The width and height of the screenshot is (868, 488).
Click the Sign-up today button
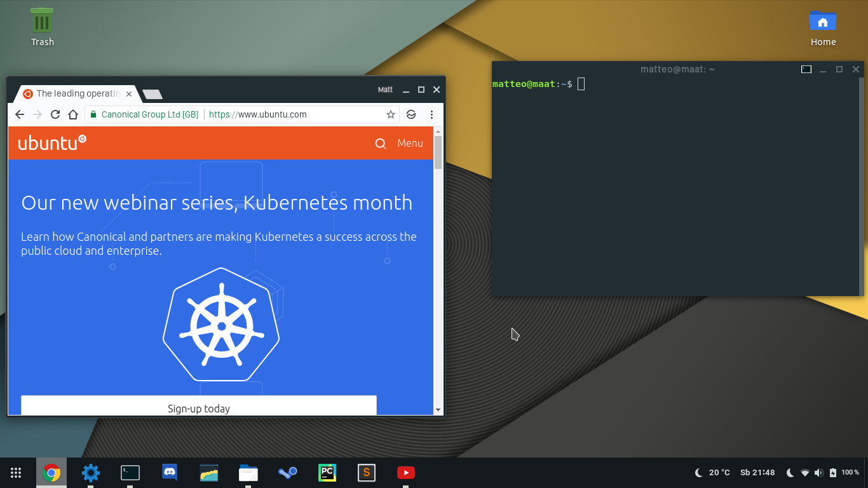(199, 406)
